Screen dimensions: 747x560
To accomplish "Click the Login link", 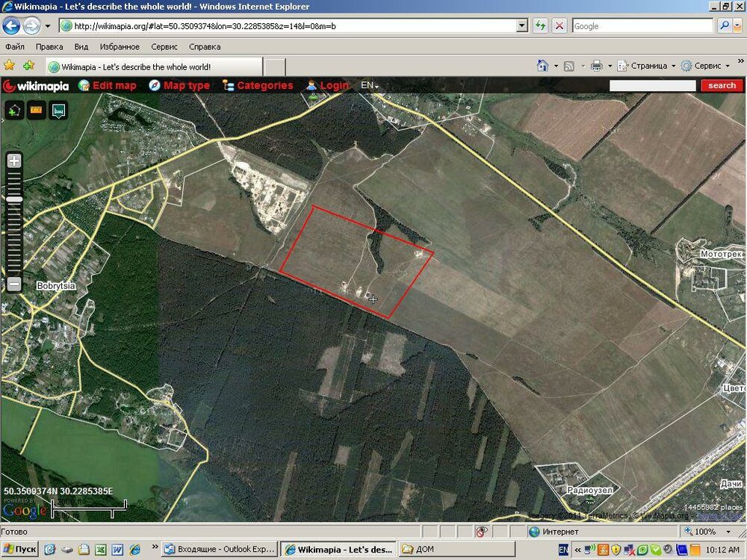I will click(327, 85).
